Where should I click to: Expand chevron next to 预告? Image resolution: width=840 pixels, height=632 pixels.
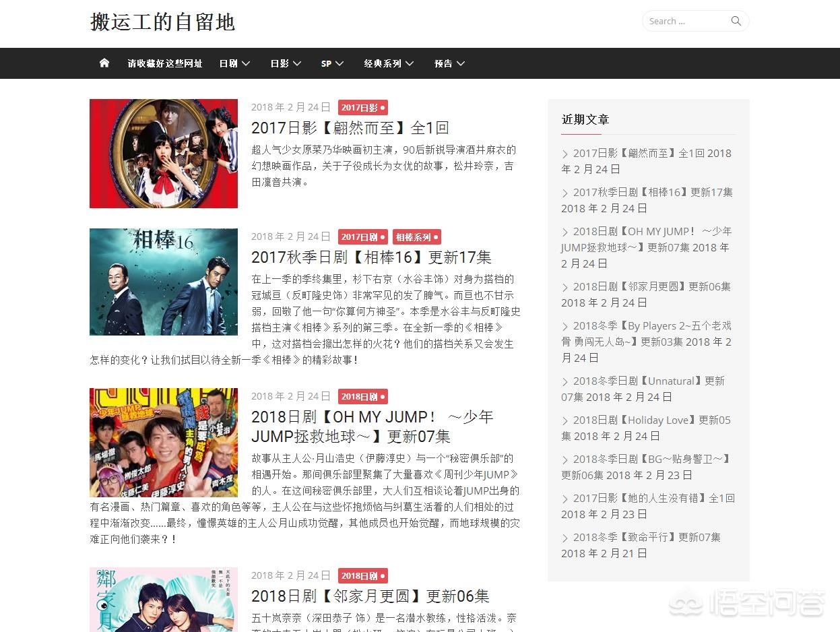pos(461,63)
